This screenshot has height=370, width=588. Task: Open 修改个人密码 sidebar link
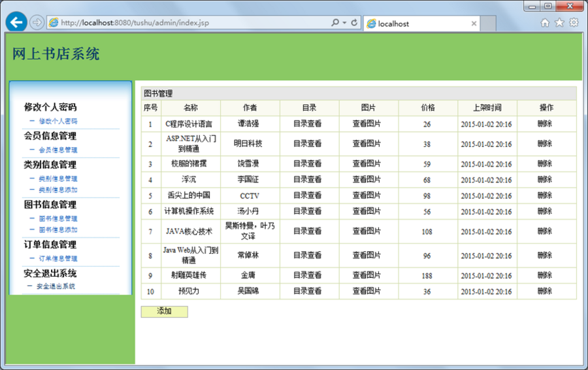58,121
